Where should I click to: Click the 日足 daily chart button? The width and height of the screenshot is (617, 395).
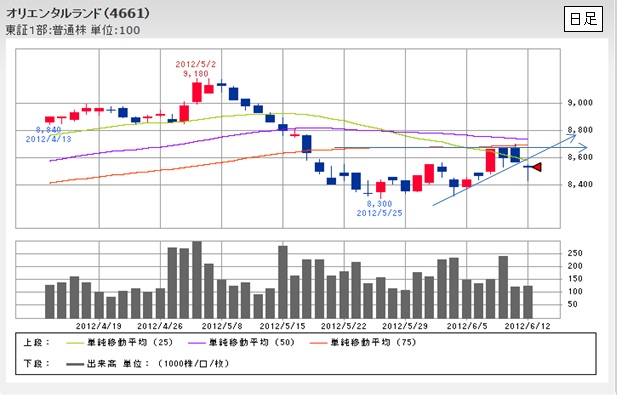coord(583,18)
